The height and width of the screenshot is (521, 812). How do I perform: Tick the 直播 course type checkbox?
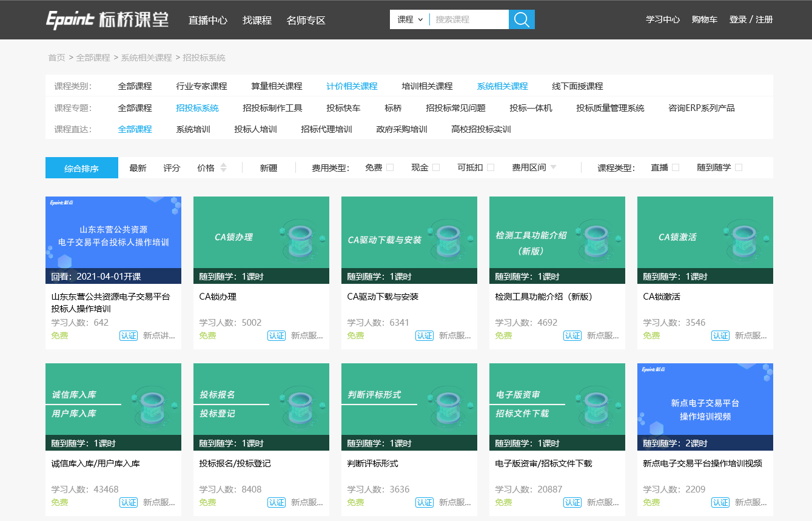(676, 167)
